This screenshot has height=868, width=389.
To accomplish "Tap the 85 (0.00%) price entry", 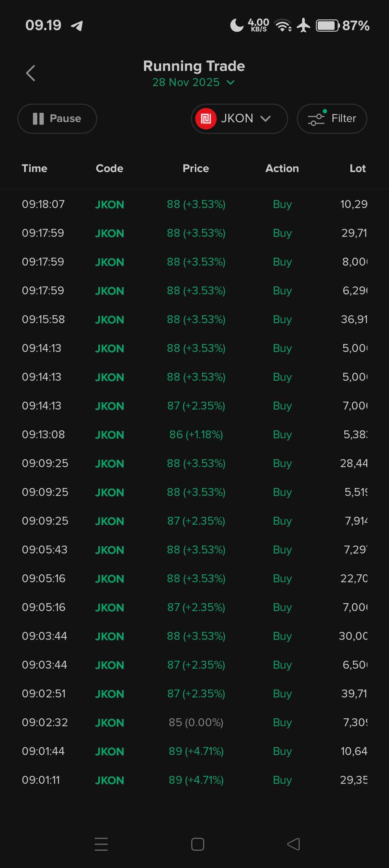I will (x=196, y=723).
